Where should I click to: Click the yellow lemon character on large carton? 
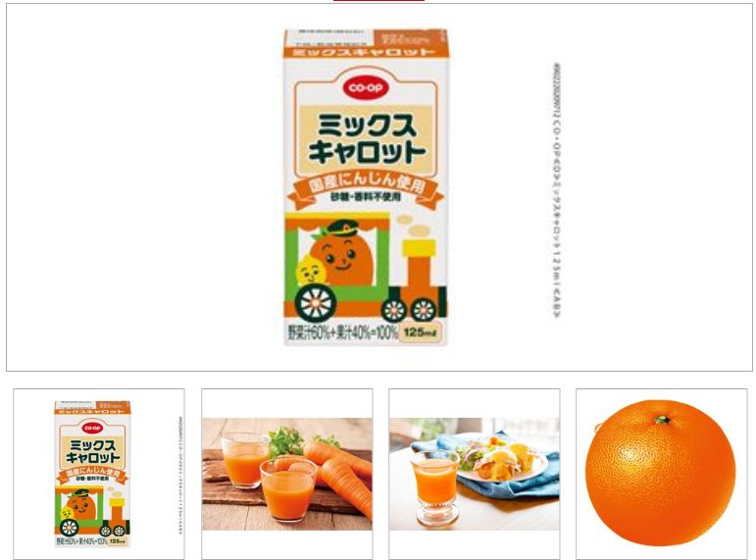pyautogui.click(x=310, y=271)
